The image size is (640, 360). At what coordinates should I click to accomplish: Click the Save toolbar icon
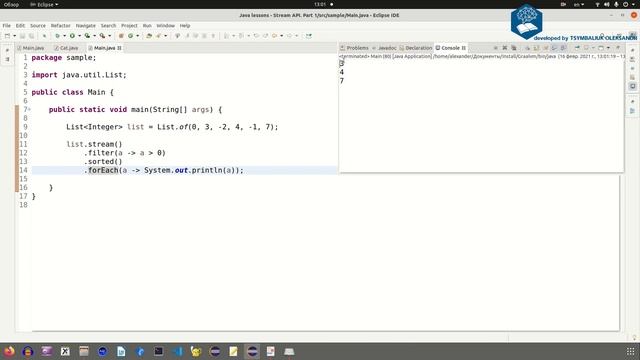[x=22, y=36]
